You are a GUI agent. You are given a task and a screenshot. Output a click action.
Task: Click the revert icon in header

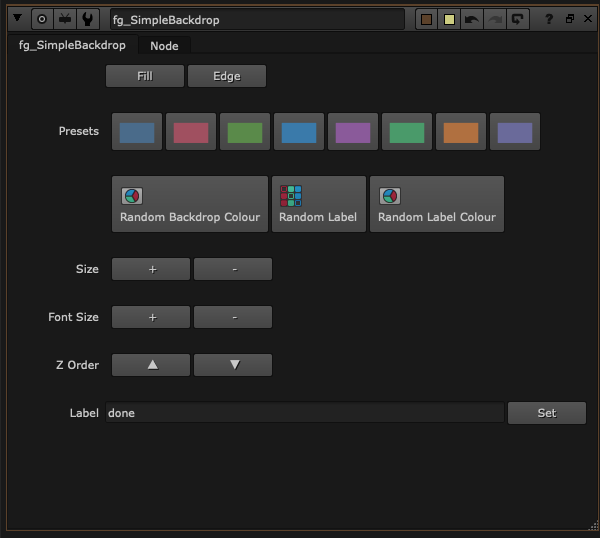pyautogui.click(x=518, y=19)
